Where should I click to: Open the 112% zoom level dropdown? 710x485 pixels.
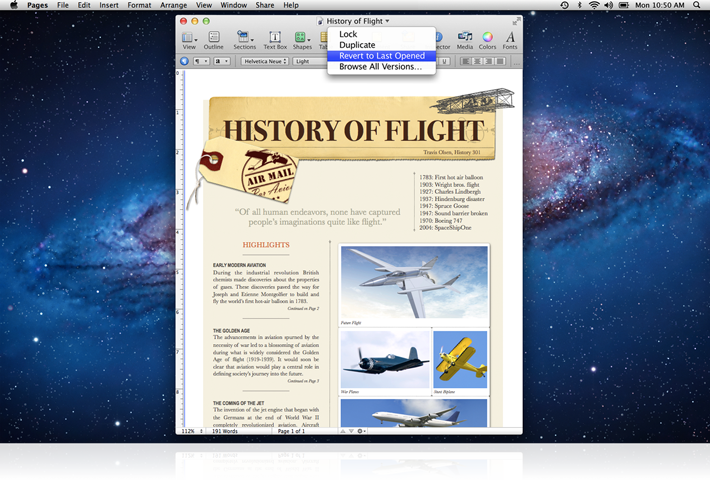[190, 431]
